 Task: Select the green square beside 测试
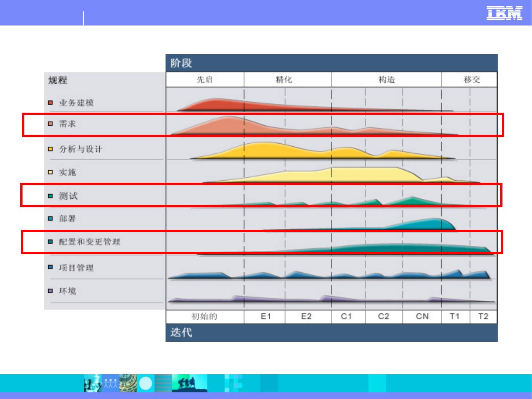51,196
